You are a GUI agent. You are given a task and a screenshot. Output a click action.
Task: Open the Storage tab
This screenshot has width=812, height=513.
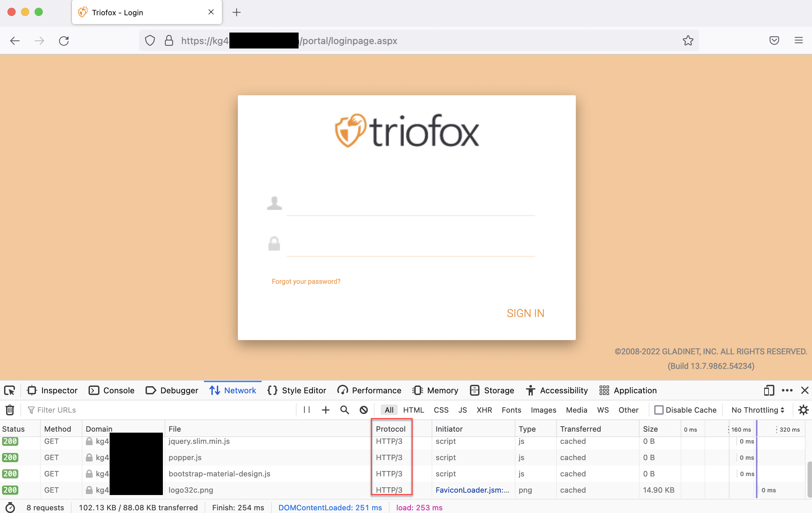[492, 391]
